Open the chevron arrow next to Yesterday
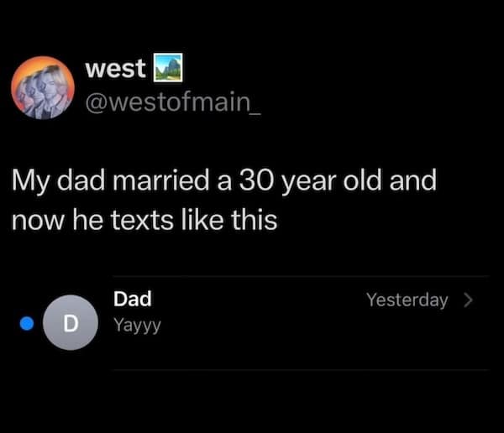The width and height of the screenshot is (504, 433). click(x=469, y=300)
